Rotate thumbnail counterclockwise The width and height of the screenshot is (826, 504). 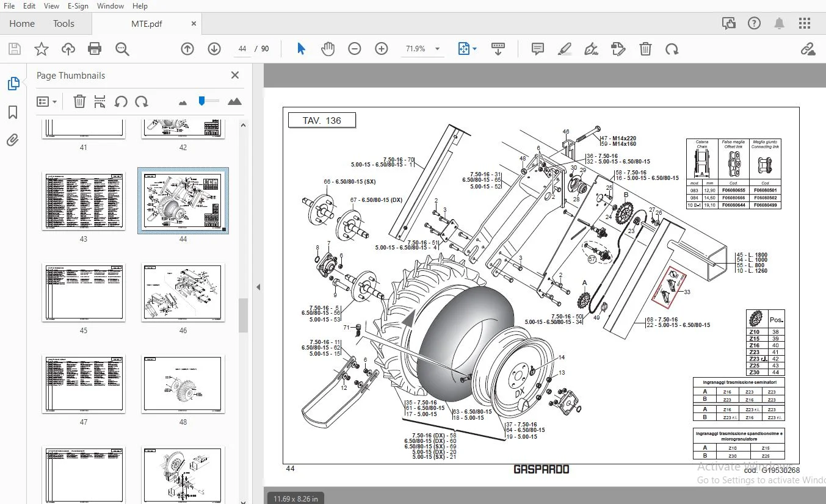[121, 101]
